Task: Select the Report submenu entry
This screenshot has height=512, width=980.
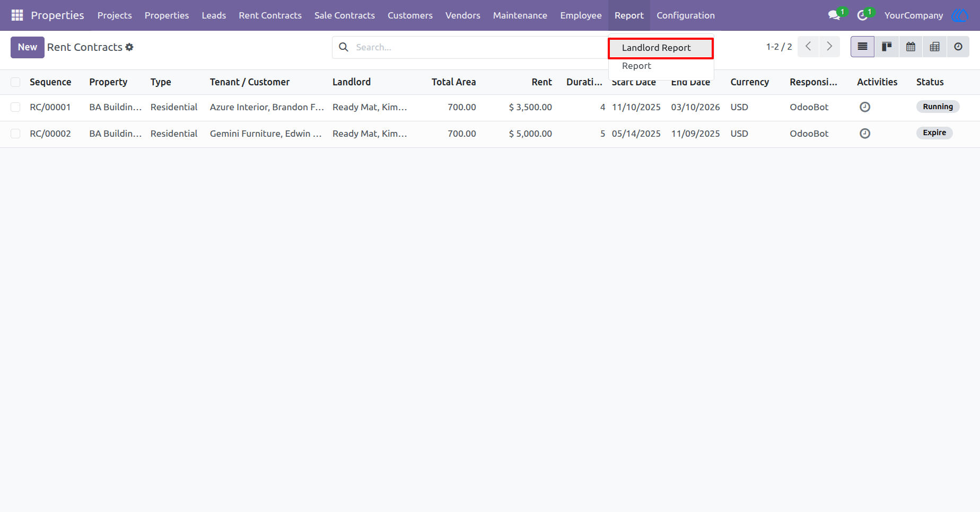Action: (x=661, y=66)
